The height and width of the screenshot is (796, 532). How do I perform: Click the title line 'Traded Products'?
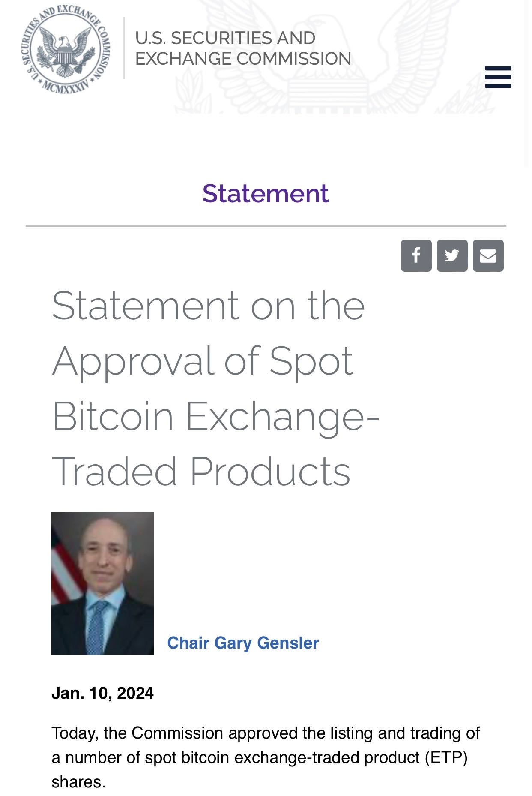(x=201, y=472)
